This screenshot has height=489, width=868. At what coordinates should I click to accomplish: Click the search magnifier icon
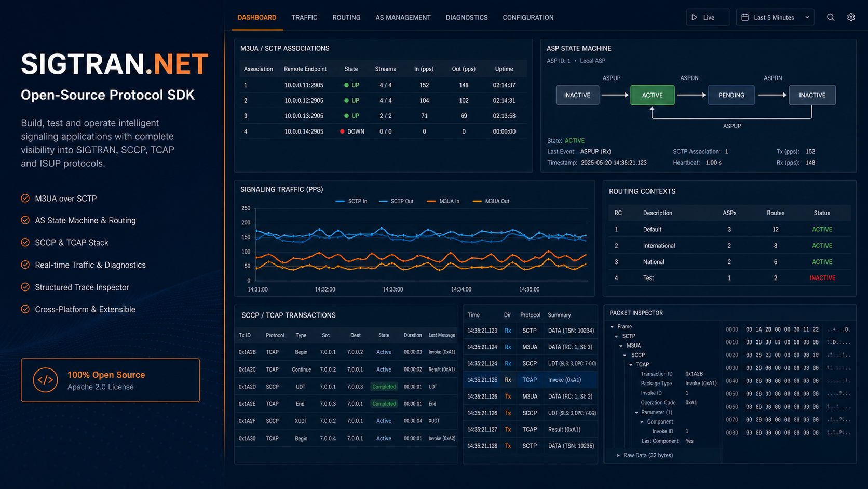(831, 17)
